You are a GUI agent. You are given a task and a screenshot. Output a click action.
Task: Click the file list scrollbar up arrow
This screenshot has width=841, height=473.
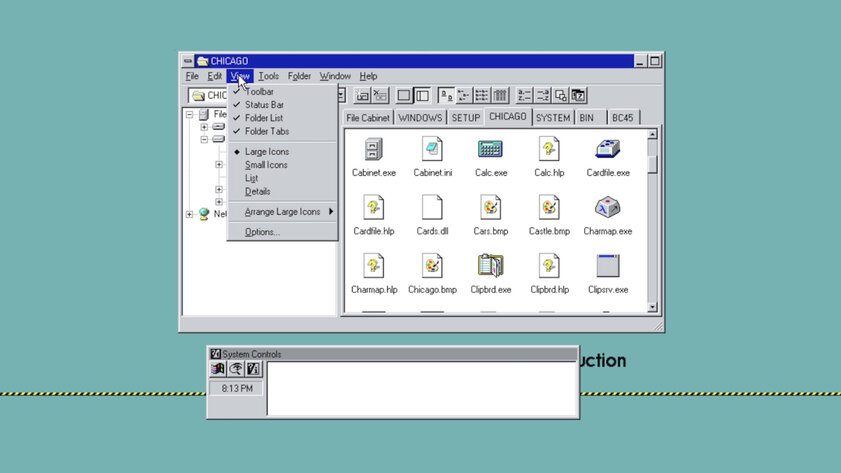click(x=652, y=135)
